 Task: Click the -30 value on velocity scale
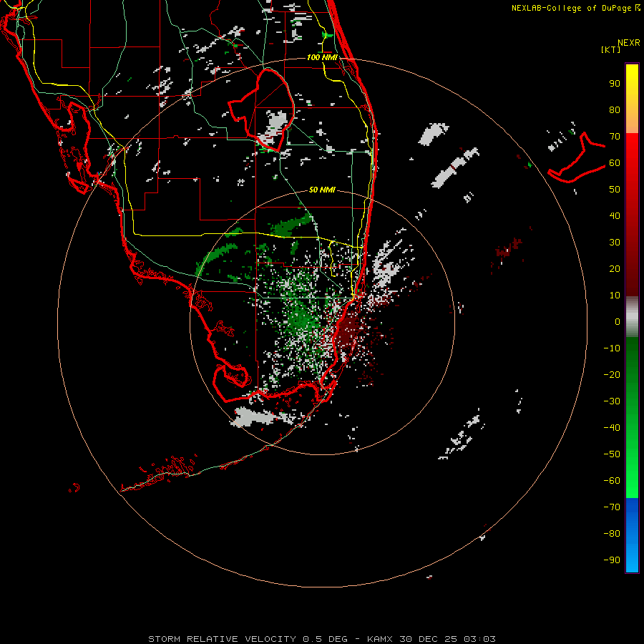coord(612,401)
